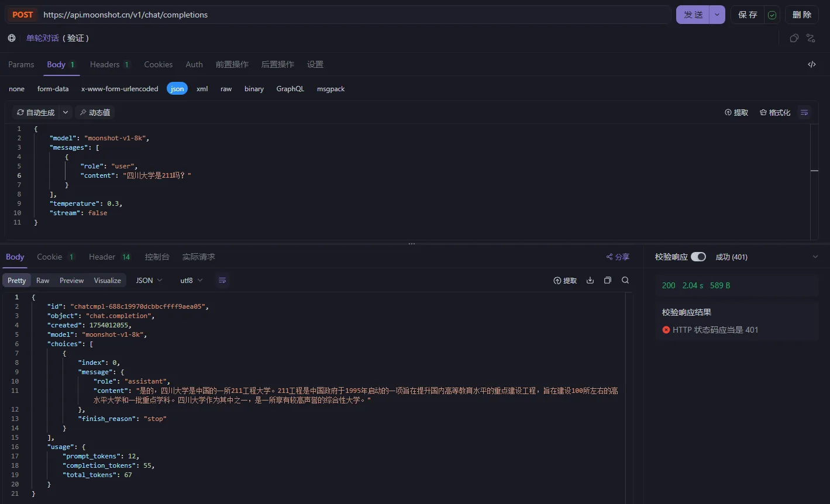Click the 自动生成 button
This screenshot has width=830, height=504.
click(36, 112)
